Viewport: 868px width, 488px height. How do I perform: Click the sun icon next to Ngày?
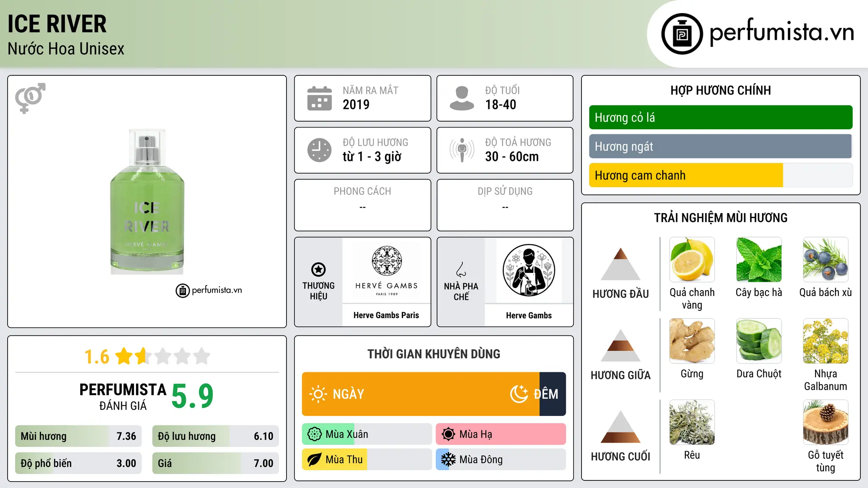(318, 394)
